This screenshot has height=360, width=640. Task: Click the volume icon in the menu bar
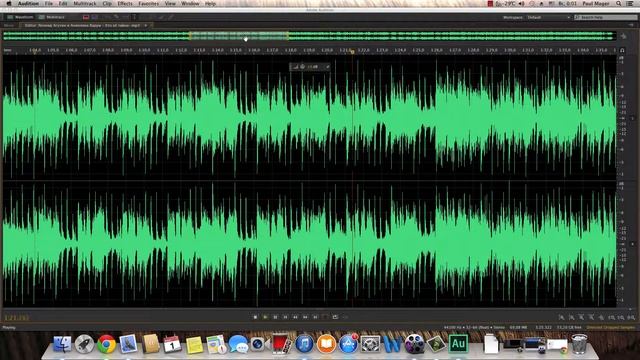[x=522, y=4]
